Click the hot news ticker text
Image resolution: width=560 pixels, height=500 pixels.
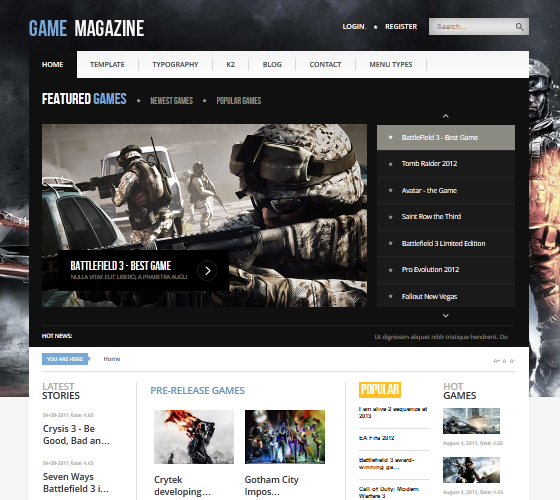click(x=441, y=337)
